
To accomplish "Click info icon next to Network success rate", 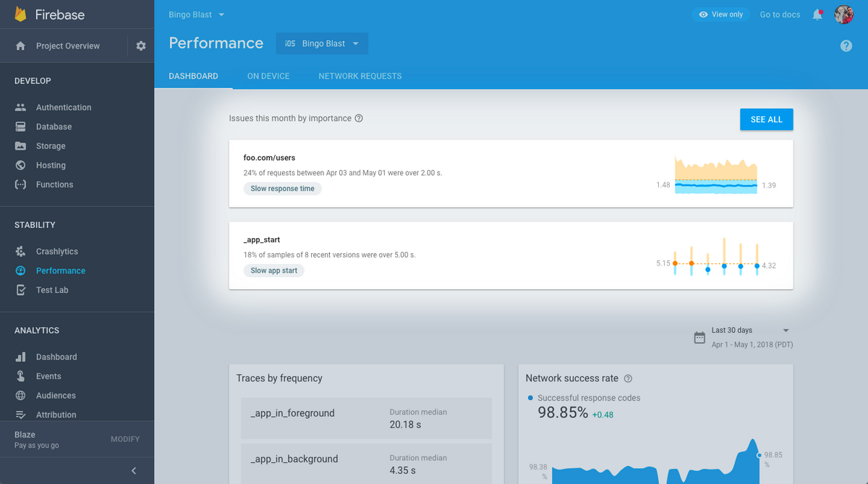I will tap(628, 378).
